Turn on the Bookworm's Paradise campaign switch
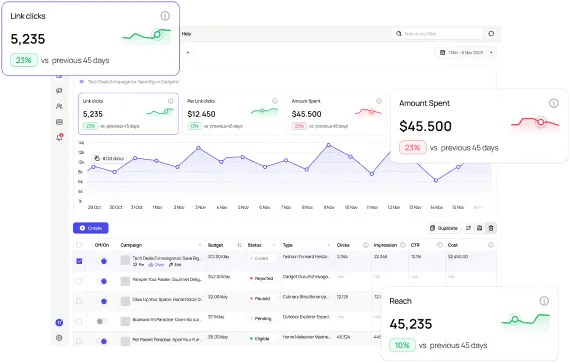This screenshot has width=570, height=363. point(102,321)
